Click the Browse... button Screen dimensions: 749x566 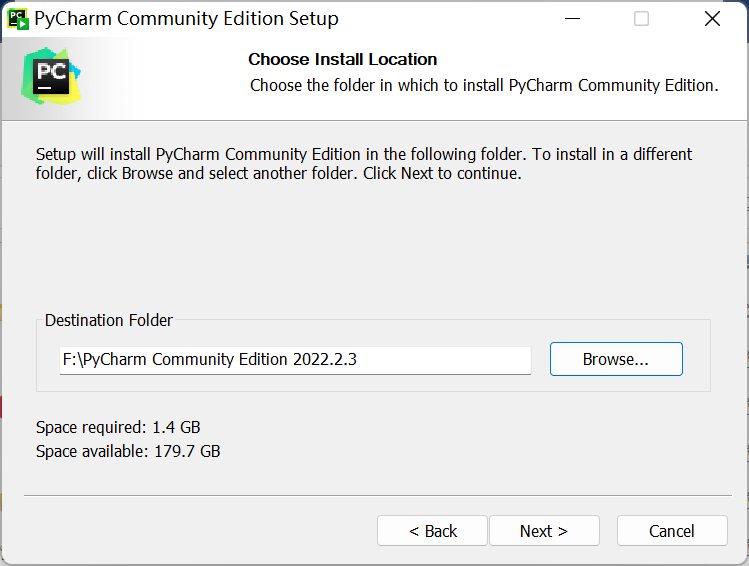[616, 359]
